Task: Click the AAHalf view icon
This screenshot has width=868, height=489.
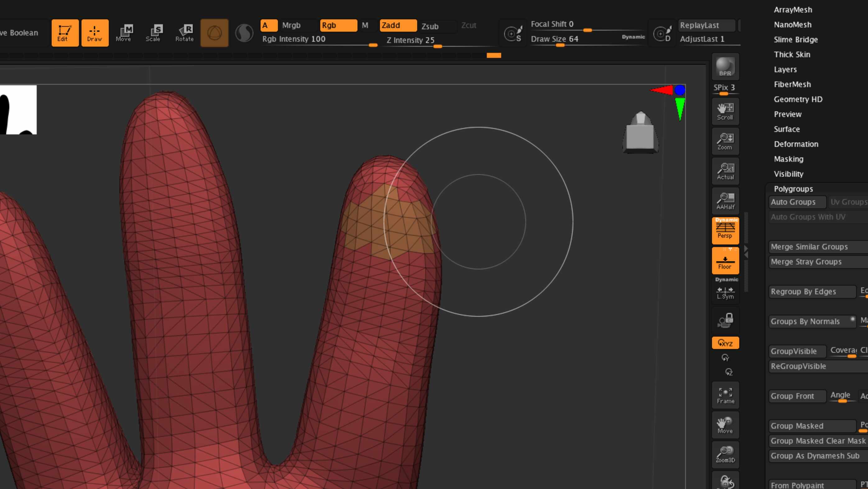Action: point(725,201)
